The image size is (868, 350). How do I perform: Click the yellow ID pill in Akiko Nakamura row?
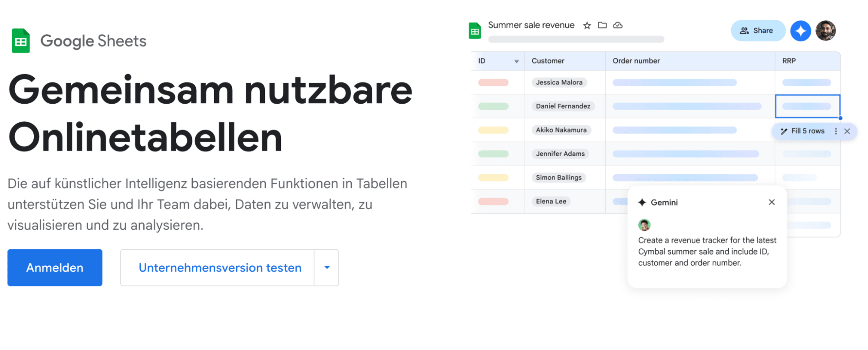(x=493, y=130)
